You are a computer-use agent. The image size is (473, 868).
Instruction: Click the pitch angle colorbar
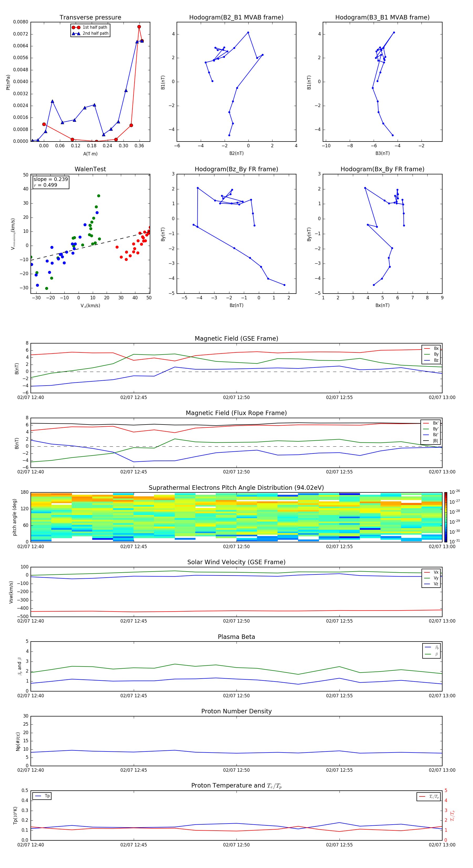pos(446,517)
